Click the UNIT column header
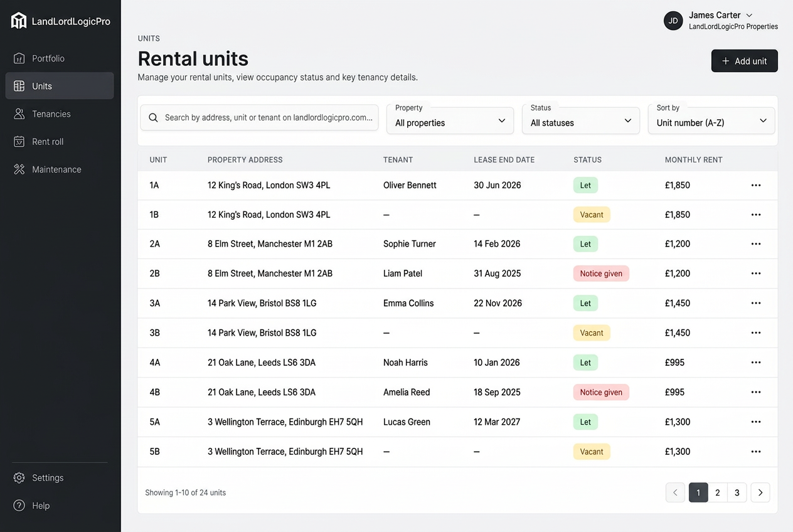The width and height of the screenshot is (793, 532). (158, 160)
